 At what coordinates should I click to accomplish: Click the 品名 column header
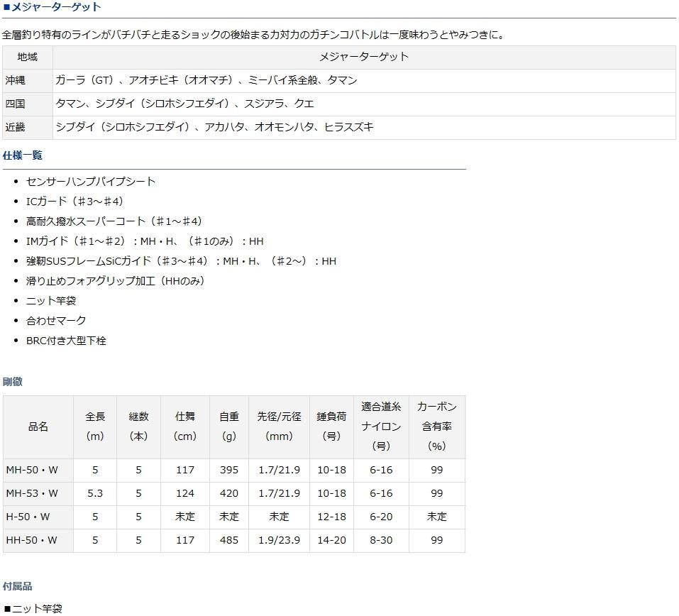click(38, 427)
